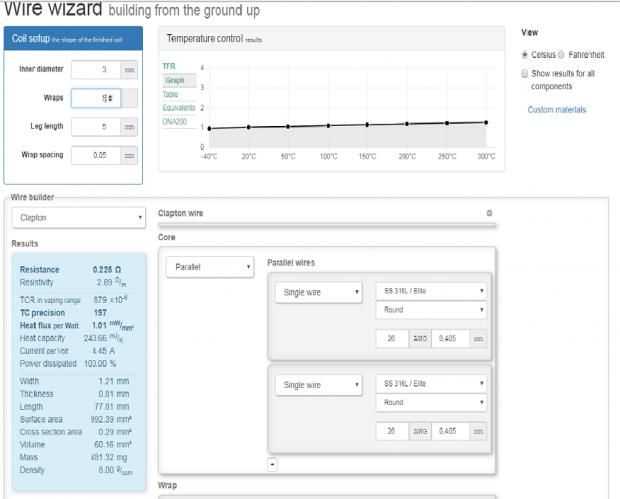Switch to the DNA200 tab
Viewport: 620px width, 499px height.
pos(174,122)
